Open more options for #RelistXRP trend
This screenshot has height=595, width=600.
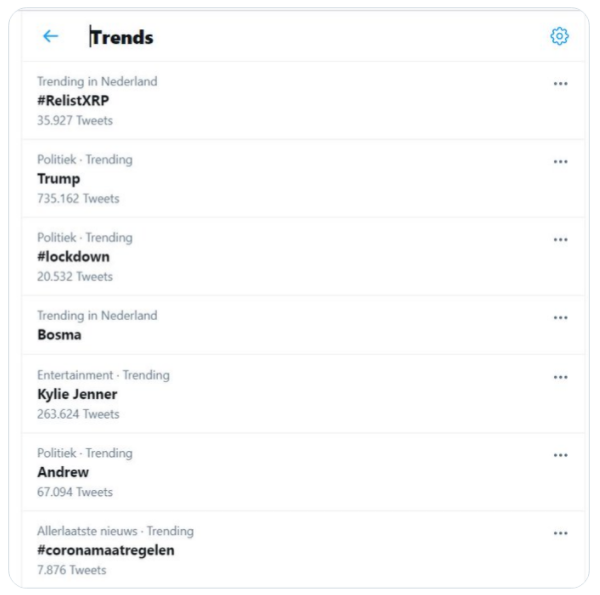[561, 83]
